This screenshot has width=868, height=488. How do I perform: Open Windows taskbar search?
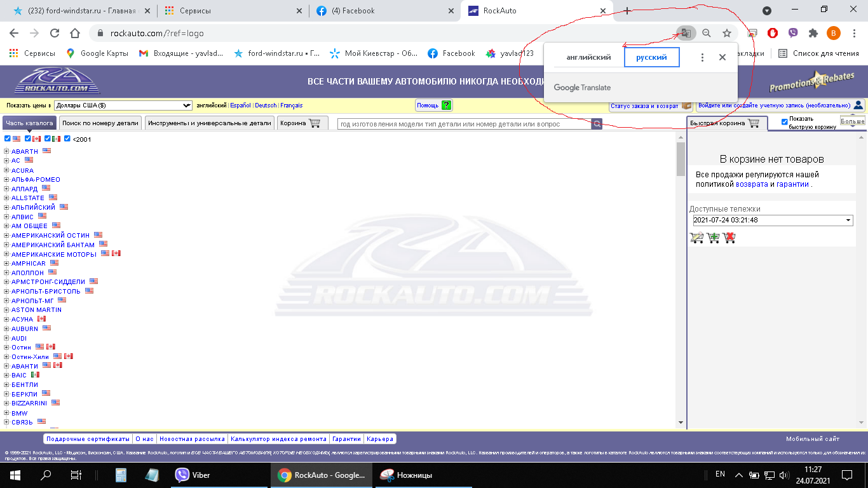click(x=46, y=475)
